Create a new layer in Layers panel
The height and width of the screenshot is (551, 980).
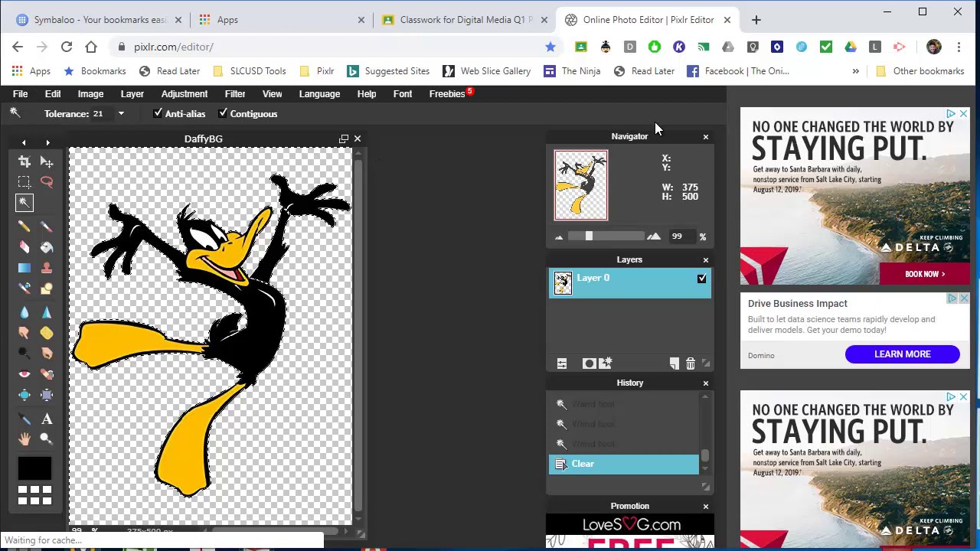pos(674,364)
